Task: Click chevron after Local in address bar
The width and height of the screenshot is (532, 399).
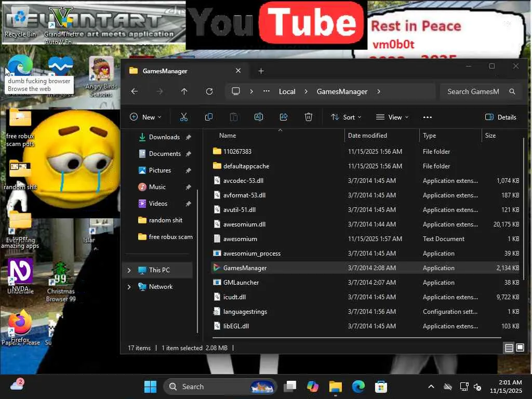Action: 305,91
